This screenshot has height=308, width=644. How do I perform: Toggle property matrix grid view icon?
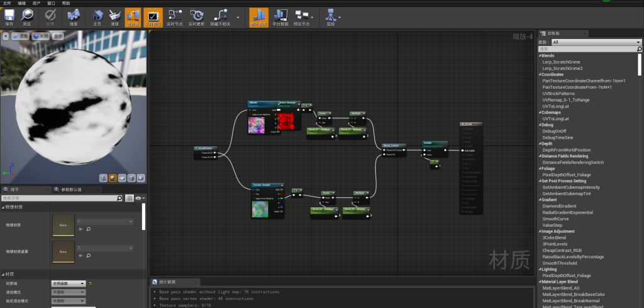point(130,198)
